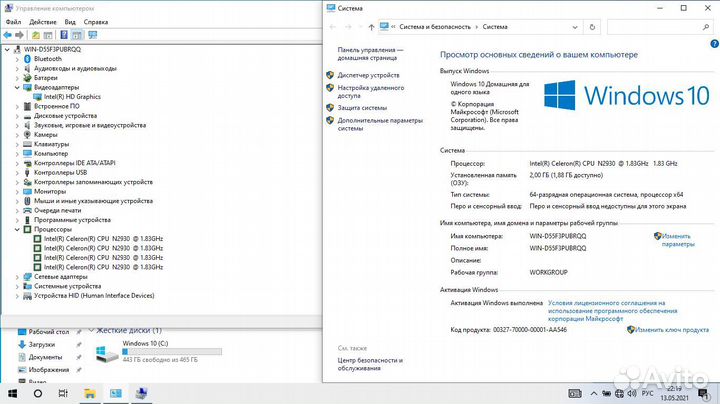The width and height of the screenshot is (720, 404).
Task: Click the search magnifier icon in System window
Action: (x=706, y=27)
